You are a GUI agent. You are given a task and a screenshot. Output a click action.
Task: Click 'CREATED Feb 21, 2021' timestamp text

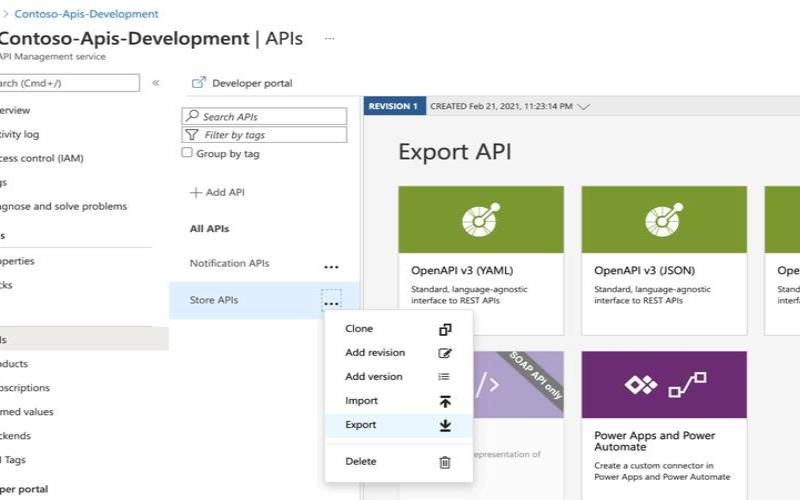click(x=501, y=106)
